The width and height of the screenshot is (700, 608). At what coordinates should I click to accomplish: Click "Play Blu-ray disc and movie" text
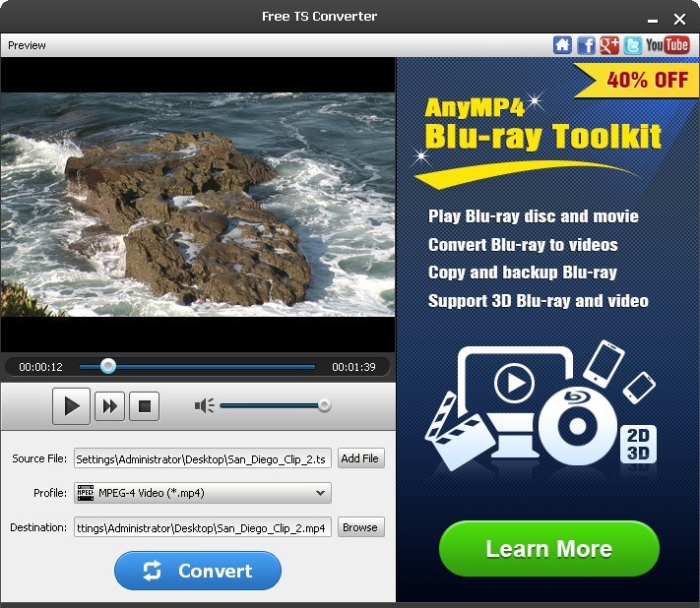pos(534,216)
